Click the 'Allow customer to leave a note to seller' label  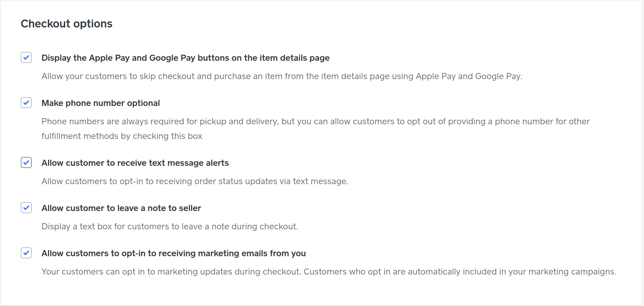click(121, 208)
